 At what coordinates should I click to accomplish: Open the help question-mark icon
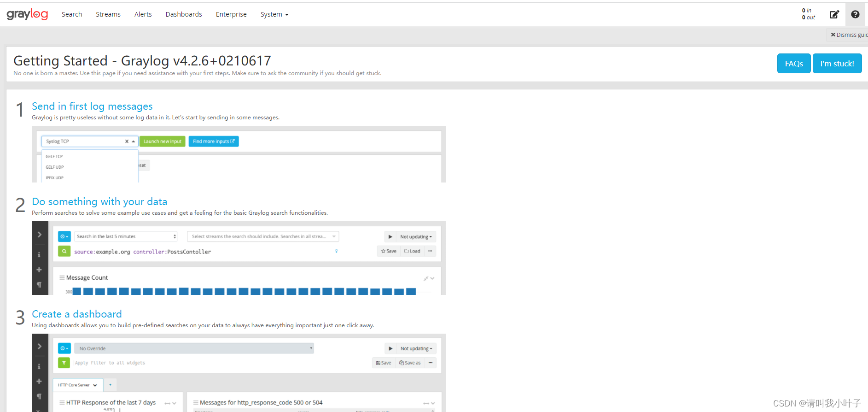855,14
